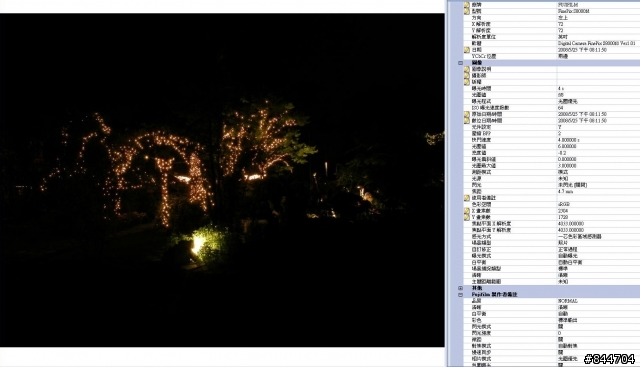640x367 pixels.
Task: Select the 焦點平面 X 解析度 row label
Action: click(491, 224)
